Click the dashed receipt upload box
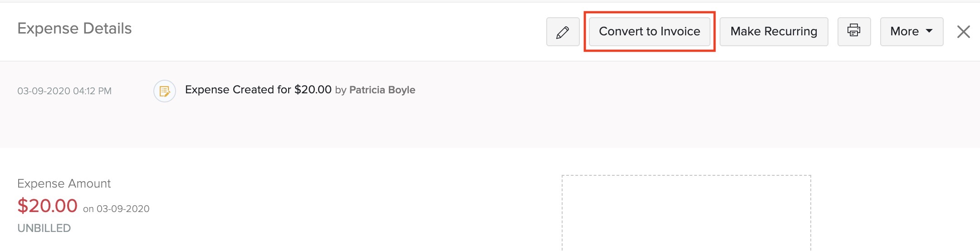Image resolution: width=980 pixels, height=251 pixels. pyautogui.click(x=686, y=213)
